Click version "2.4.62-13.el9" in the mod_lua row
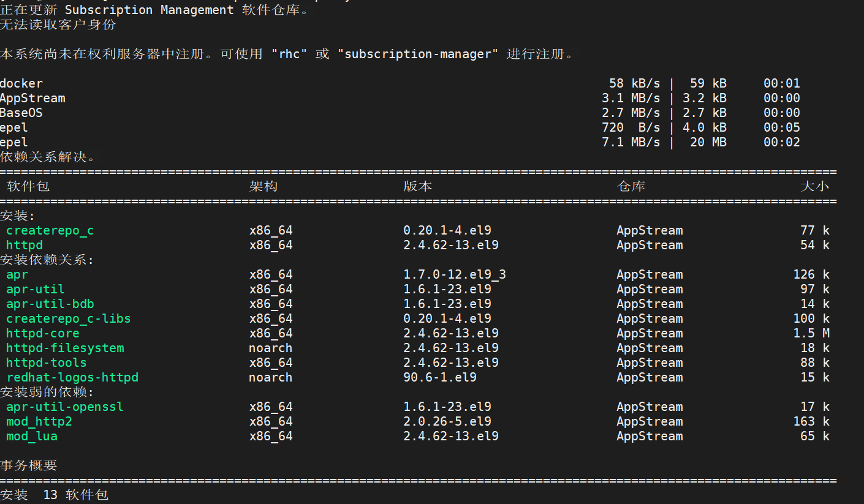 coord(451,437)
